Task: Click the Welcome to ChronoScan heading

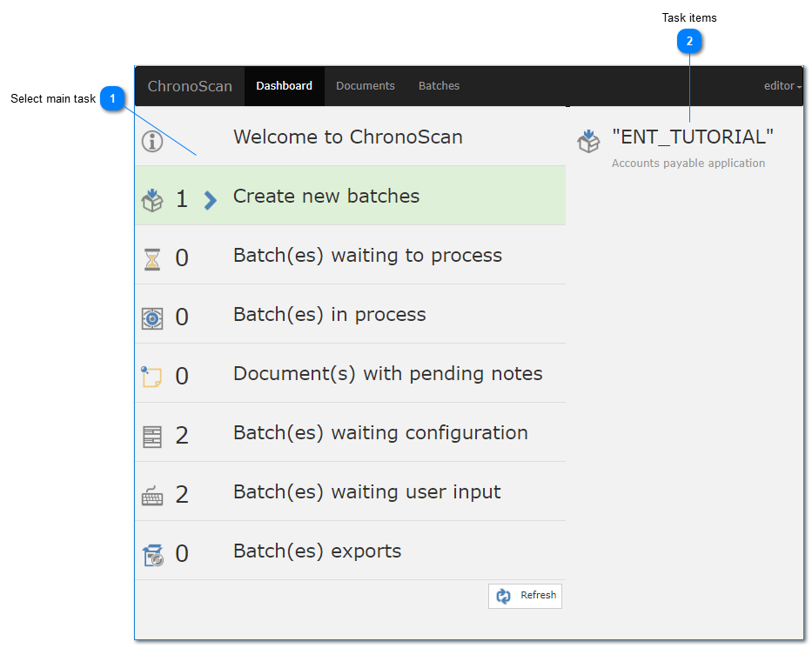Action: (348, 137)
